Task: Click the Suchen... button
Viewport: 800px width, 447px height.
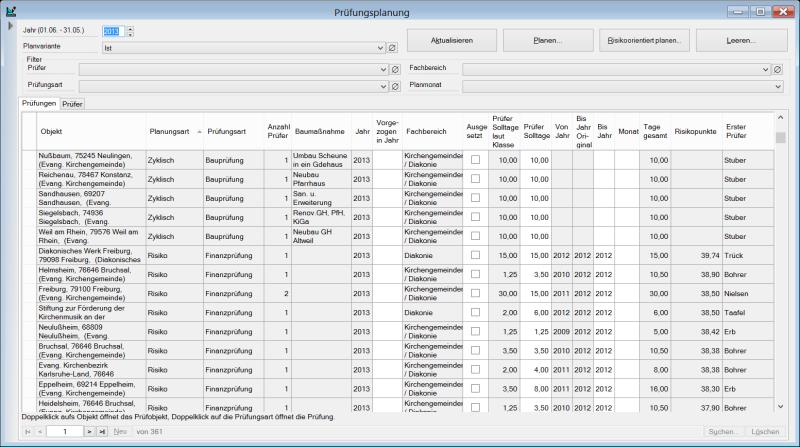Action: [x=723, y=432]
